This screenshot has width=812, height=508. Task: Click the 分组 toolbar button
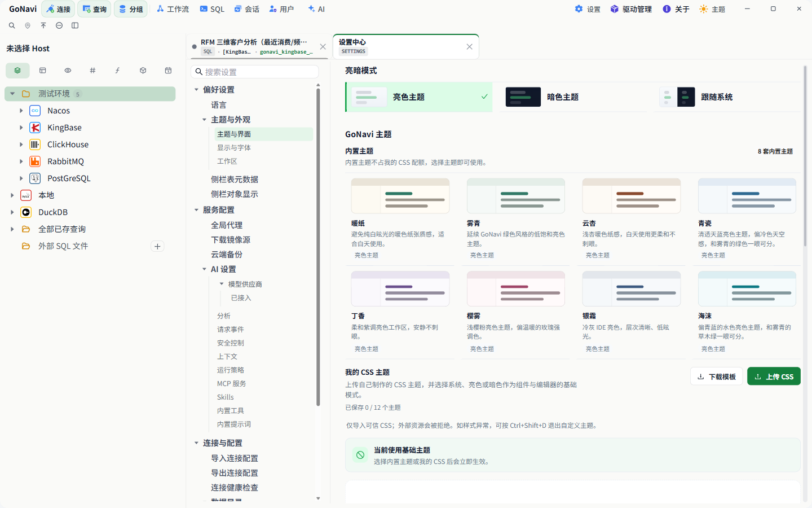click(x=131, y=9)
